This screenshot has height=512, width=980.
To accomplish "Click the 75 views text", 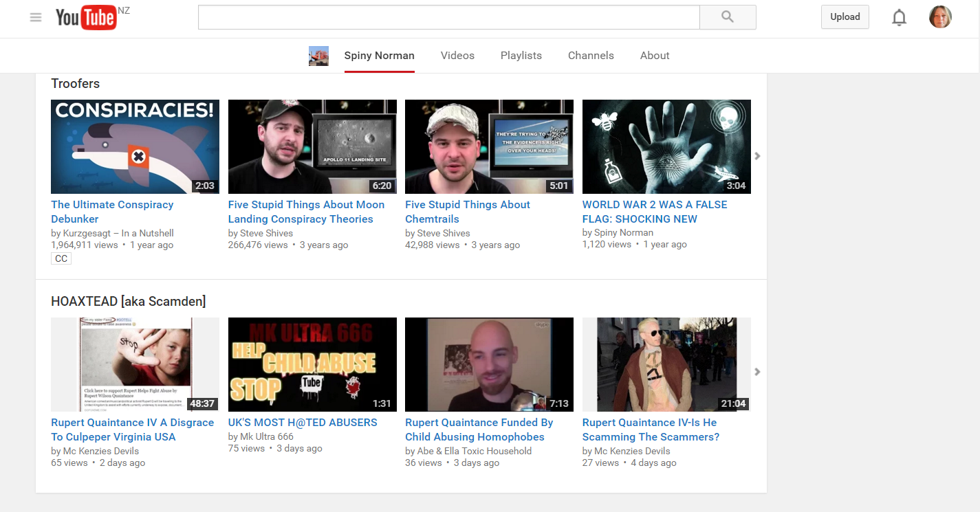I will click(246, 448).
